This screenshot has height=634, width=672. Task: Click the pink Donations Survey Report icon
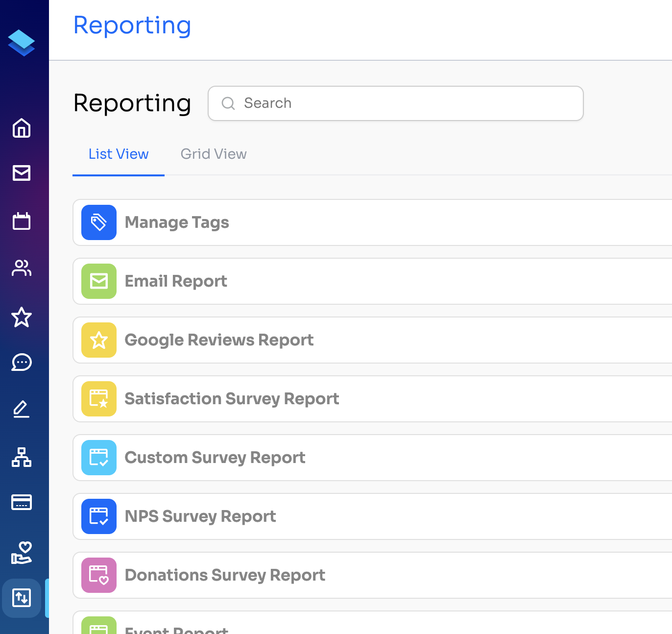coord(99,575)
